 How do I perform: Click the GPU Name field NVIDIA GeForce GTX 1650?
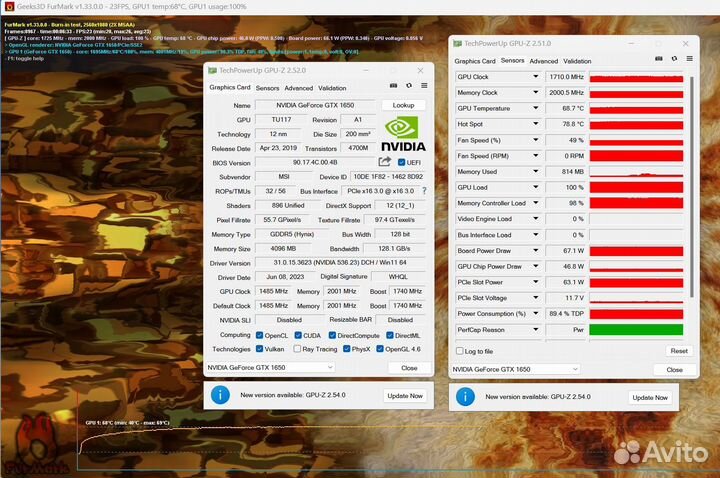pyautogui.click(x=315, y=105)
